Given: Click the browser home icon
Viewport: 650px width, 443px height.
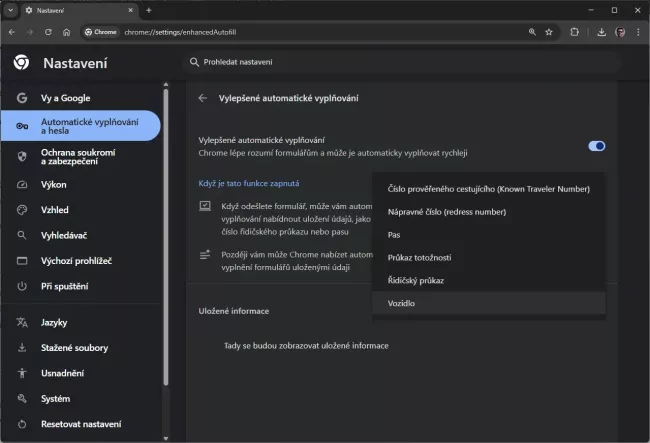Looking at the screenshot, I should click(x=65, y=31).
